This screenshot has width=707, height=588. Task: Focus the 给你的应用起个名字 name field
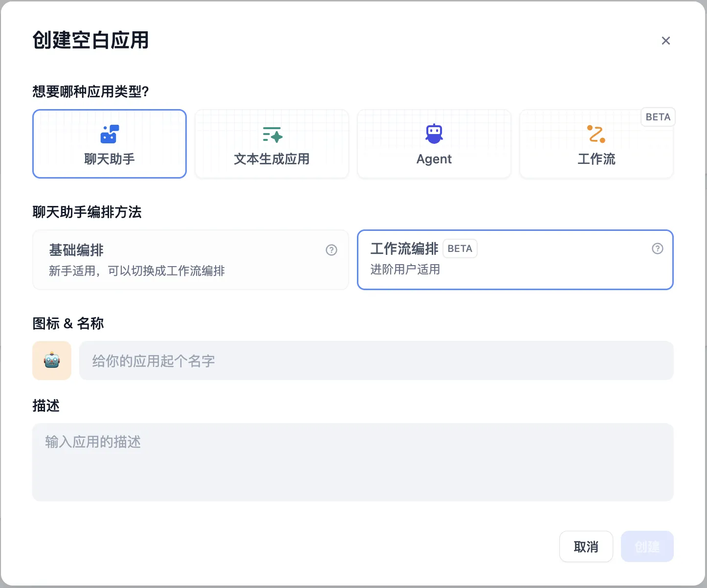coord(376,361)
